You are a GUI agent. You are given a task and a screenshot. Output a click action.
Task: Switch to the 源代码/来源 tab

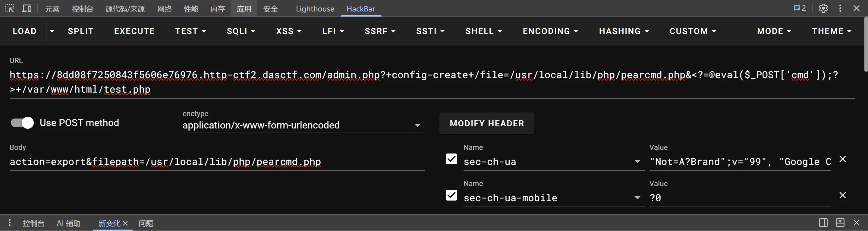(125, 9)
